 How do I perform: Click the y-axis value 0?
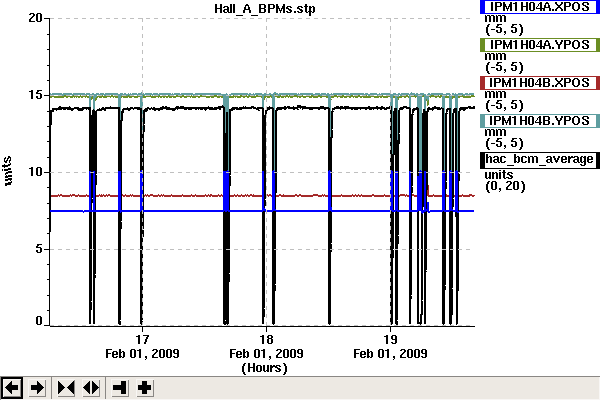coord(39,321)
